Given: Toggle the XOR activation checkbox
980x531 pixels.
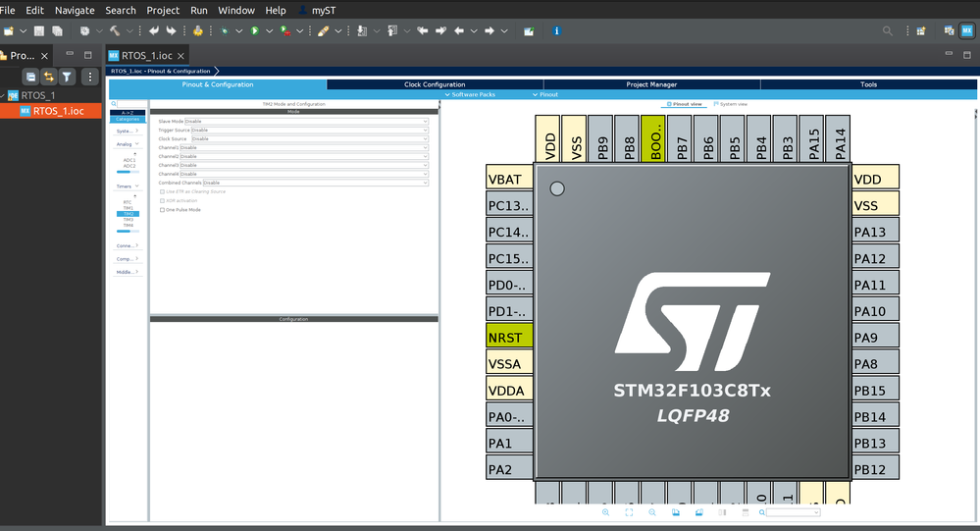Looking at the screenshot, I should tap(163, 200).
